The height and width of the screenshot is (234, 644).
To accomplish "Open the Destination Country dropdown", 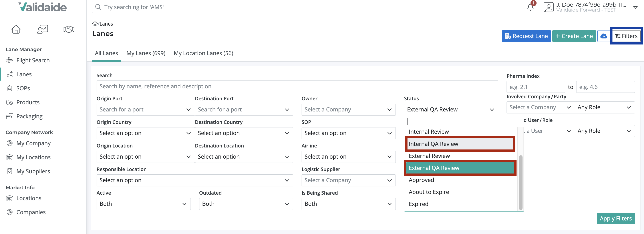I will coord(244,133).
